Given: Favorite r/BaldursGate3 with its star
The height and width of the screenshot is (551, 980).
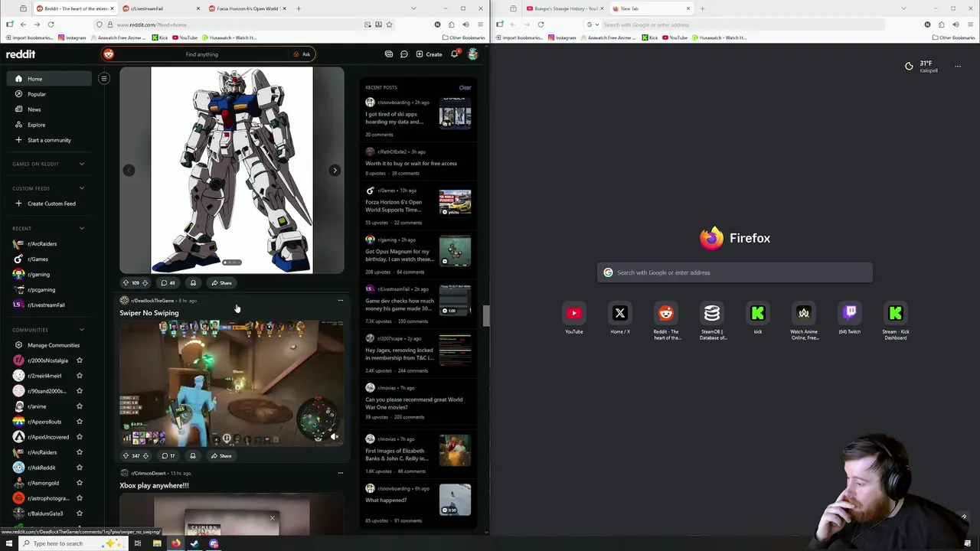Looking at the screenshot, I should pyautogui.click(x=80, y=514).
